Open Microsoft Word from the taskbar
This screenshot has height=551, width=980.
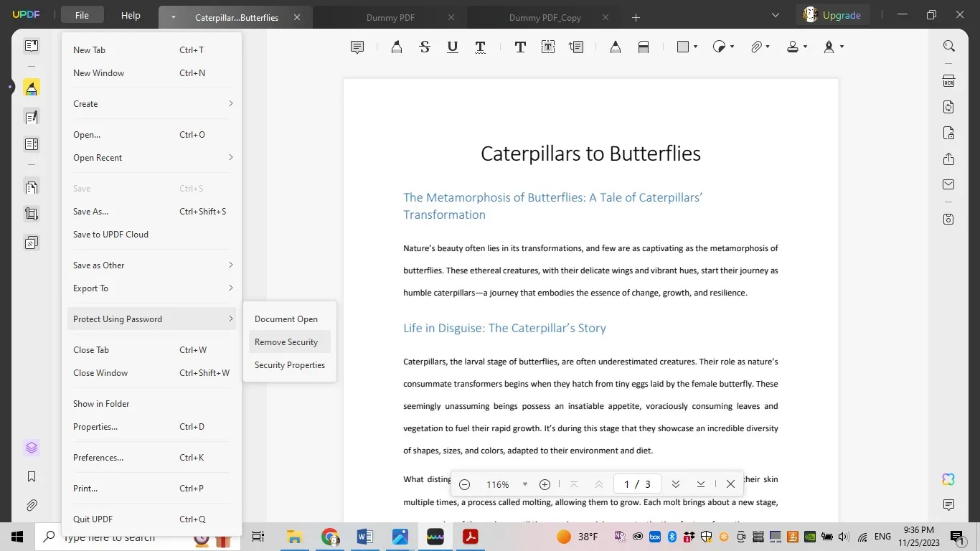coord(364,537)
